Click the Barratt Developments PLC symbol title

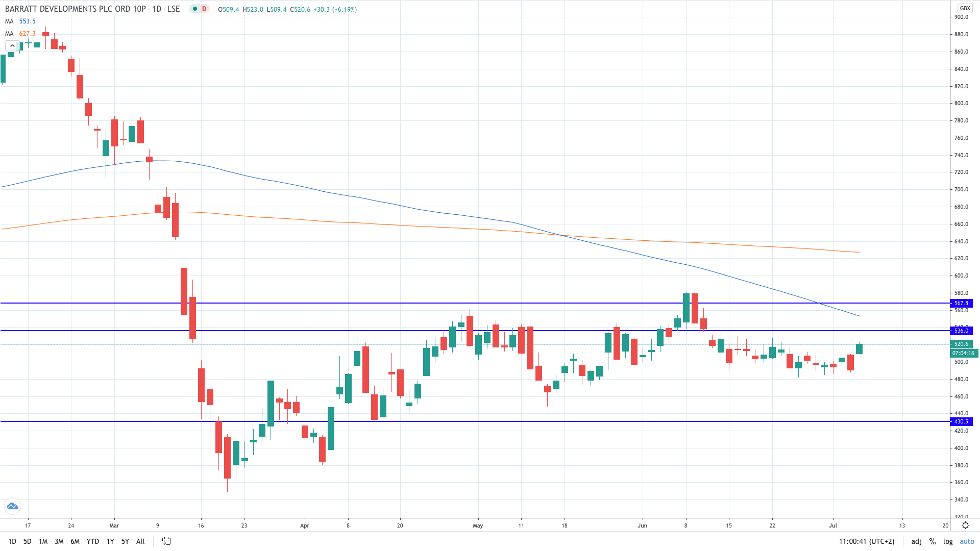click(76, 9)
